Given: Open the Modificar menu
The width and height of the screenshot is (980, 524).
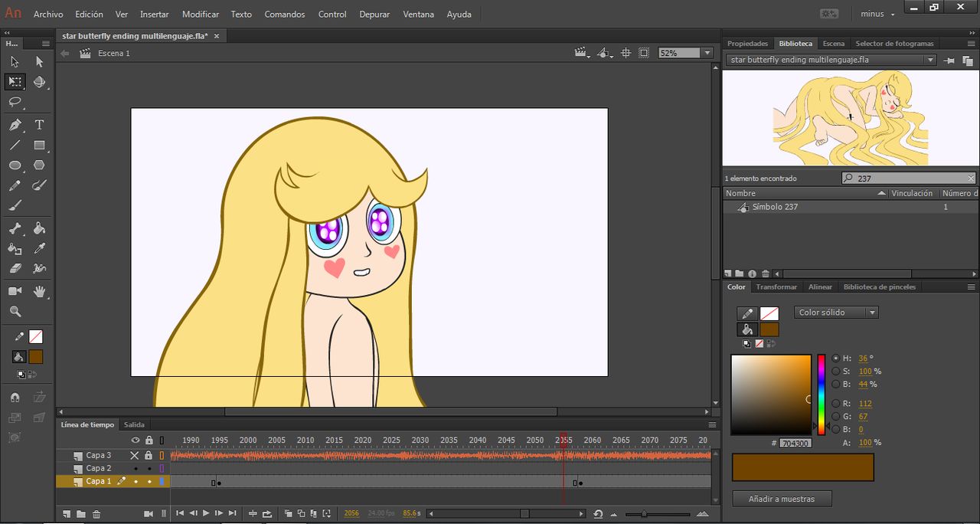Looking at the screenshot, I should pyautogui.click(x=201, y=14).
